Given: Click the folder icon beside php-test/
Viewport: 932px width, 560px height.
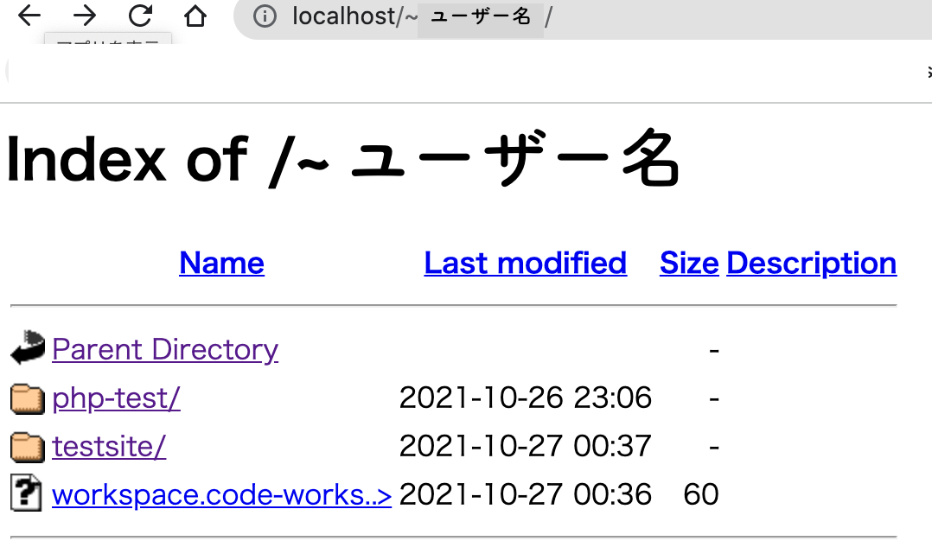Looking at the screenshot, I should [28, 399].
